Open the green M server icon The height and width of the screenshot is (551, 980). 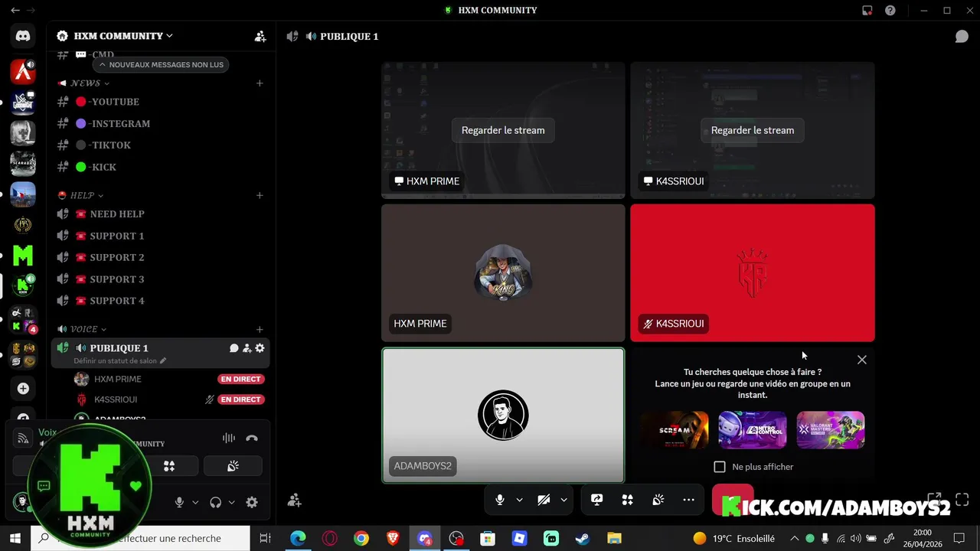pos(23,255)
